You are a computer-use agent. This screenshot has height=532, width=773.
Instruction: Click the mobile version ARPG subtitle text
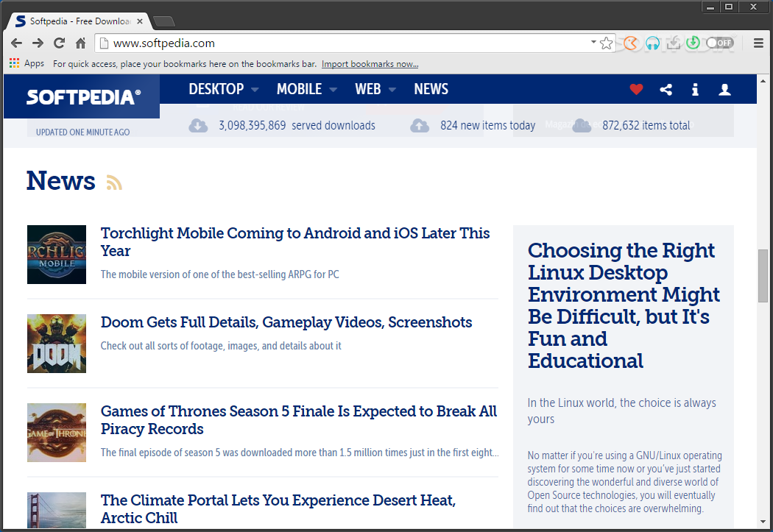pyautogui.click(x=220, y=274)
